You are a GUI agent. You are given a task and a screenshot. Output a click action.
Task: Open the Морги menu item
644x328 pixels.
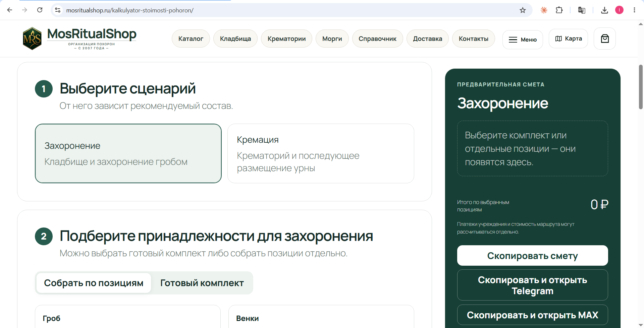coord(332,39)
